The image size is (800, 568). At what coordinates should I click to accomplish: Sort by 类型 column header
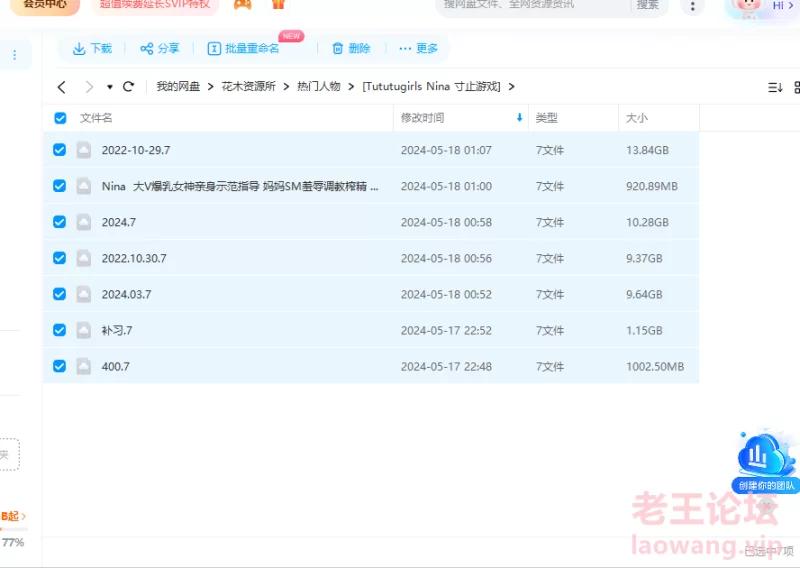click(x=546, y=118)
